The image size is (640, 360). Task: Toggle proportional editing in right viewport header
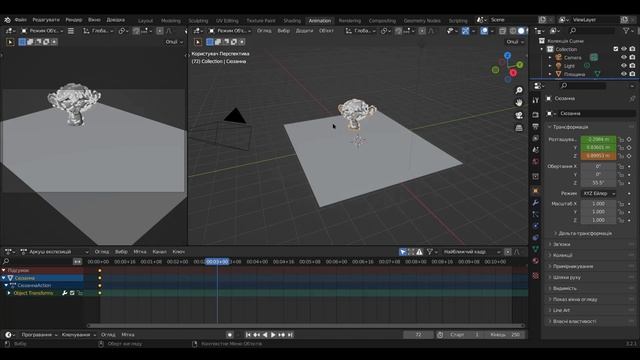click(422, 31)
